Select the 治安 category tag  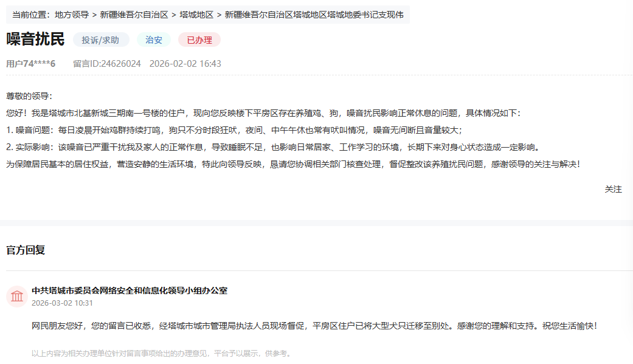tap(154, 40)
